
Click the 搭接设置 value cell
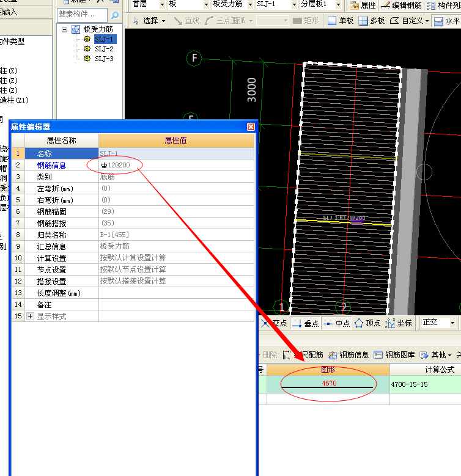click(176, 281)
